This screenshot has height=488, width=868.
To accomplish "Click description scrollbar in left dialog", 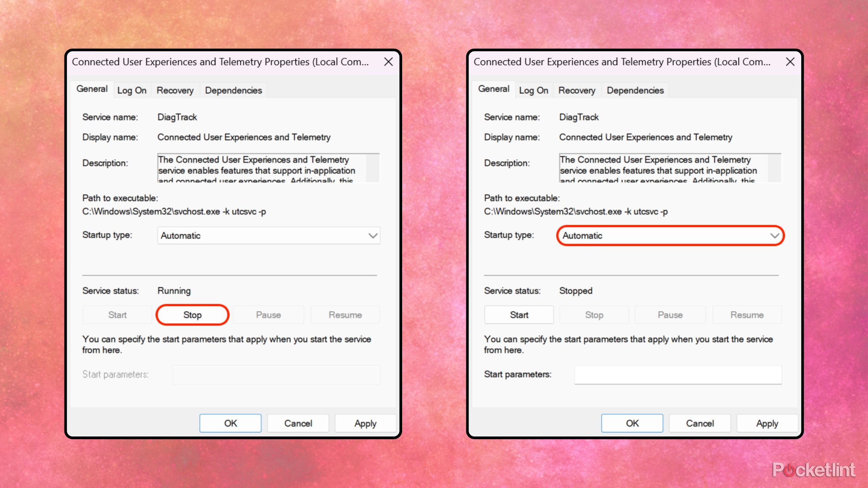I will pyautogui.click(x=373, y=168).
